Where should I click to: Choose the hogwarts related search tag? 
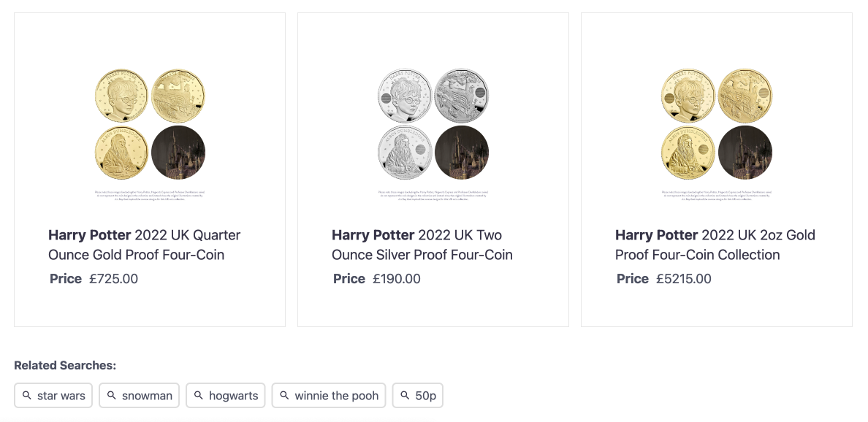pos(233,396)
